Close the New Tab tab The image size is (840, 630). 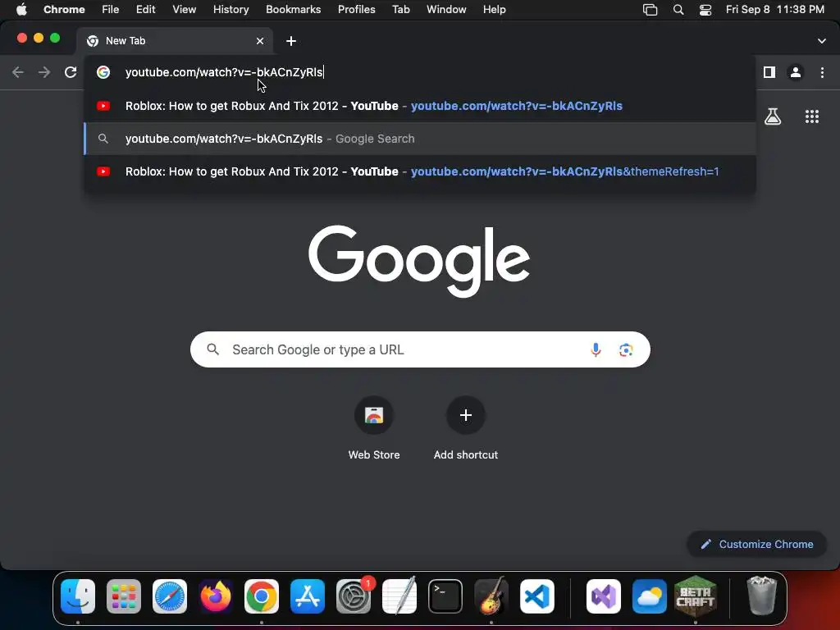coord(260,41)
